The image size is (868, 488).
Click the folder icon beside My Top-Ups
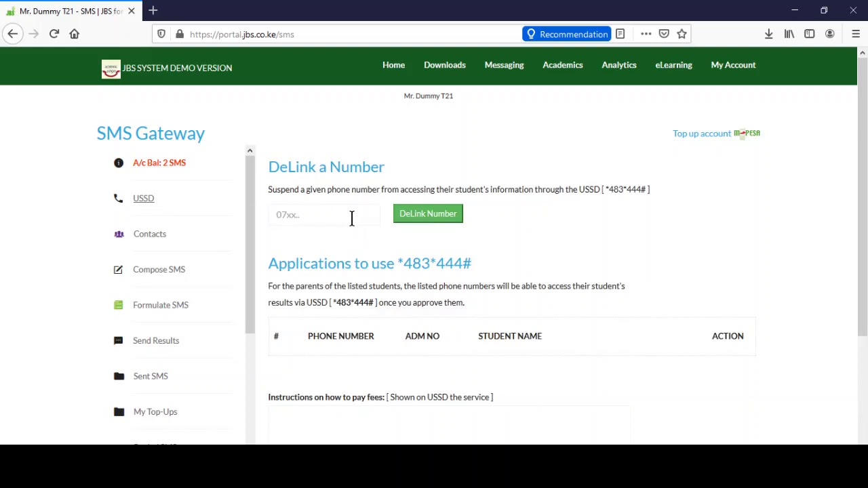click(x=119, y=411)
